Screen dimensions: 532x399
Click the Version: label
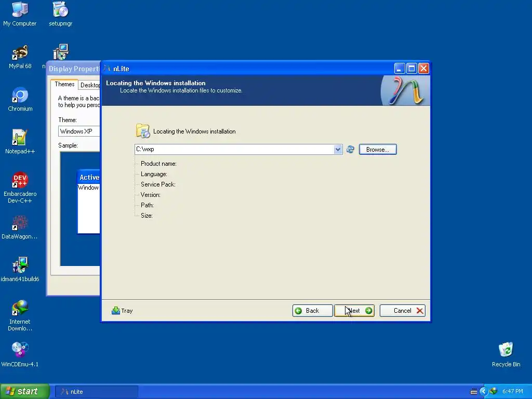pyautogui.click(x=150, y=195)
